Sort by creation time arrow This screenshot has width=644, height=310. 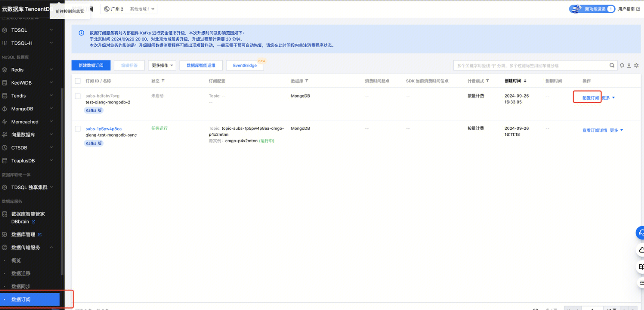coord(525,81)
